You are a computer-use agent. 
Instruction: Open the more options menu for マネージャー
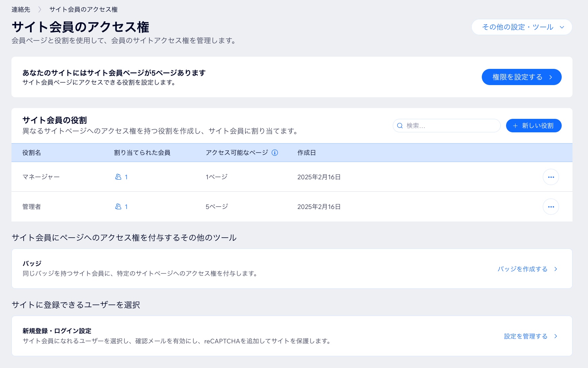point(551,177)
